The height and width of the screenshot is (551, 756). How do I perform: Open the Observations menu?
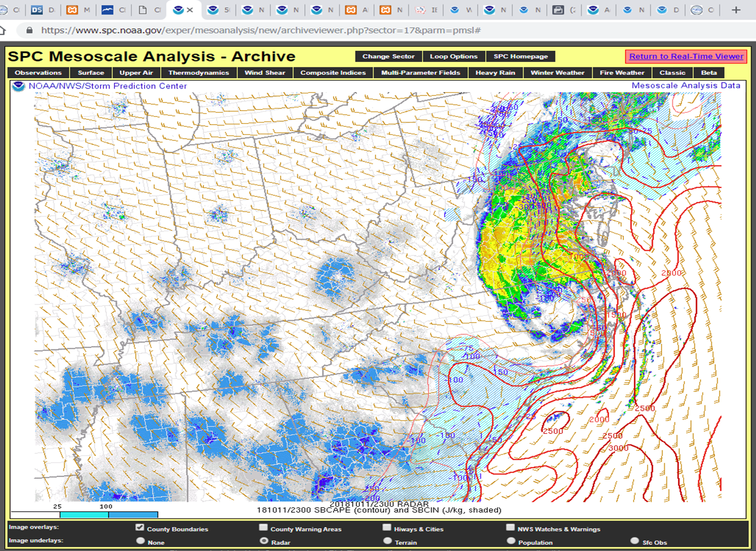(x=38, y=73)
